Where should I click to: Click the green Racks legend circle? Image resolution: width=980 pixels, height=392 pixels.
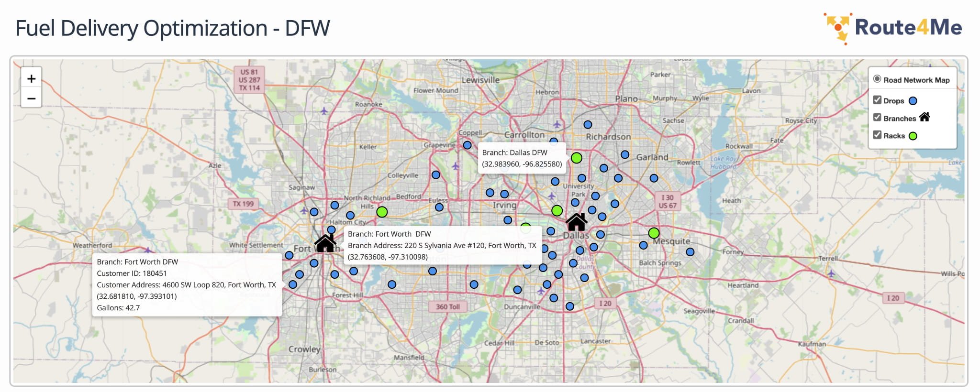coord(913,136)
